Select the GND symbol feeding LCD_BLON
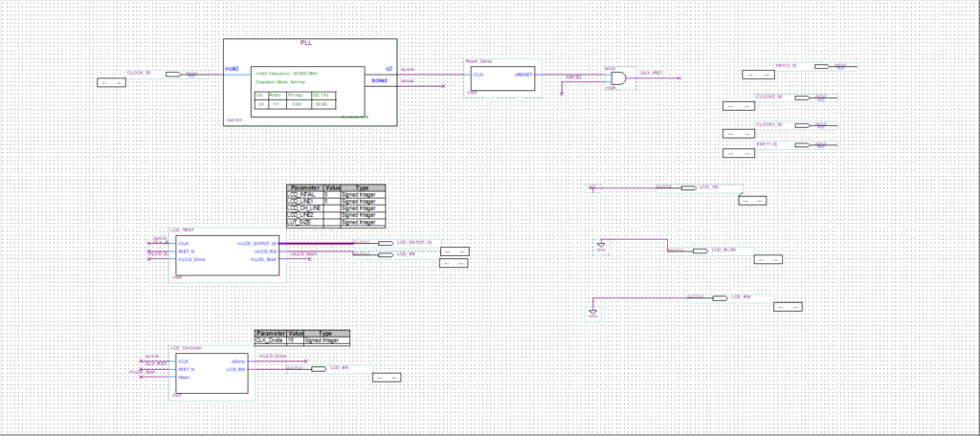 pyautogui.click(x=600, y=245)
